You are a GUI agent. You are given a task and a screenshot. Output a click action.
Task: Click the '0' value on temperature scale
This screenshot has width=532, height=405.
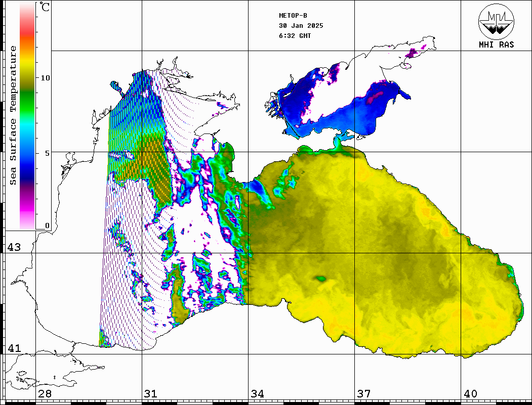tap(47, 226)
